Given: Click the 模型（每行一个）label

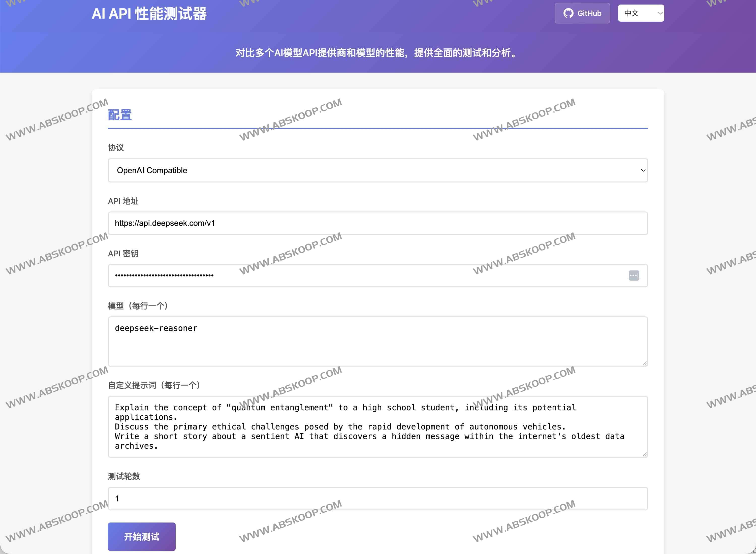Looking at the screenshot, I should (x=138, y=306).
